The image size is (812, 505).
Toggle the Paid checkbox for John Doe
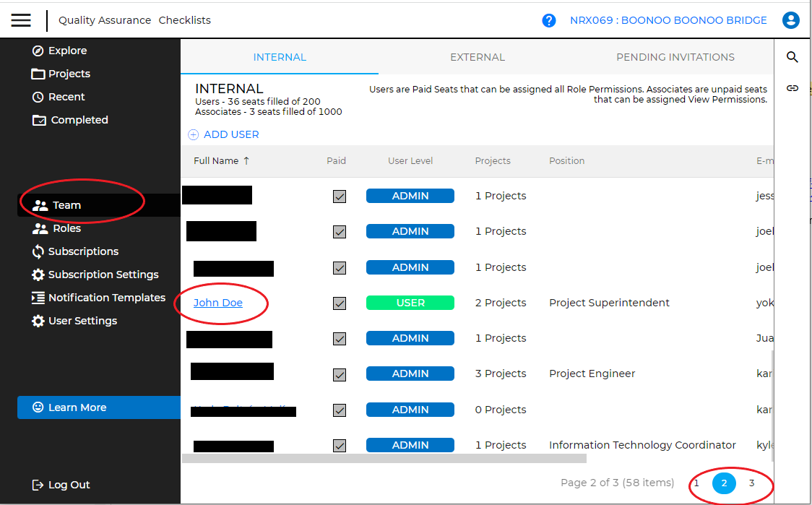tap(340, 303)
